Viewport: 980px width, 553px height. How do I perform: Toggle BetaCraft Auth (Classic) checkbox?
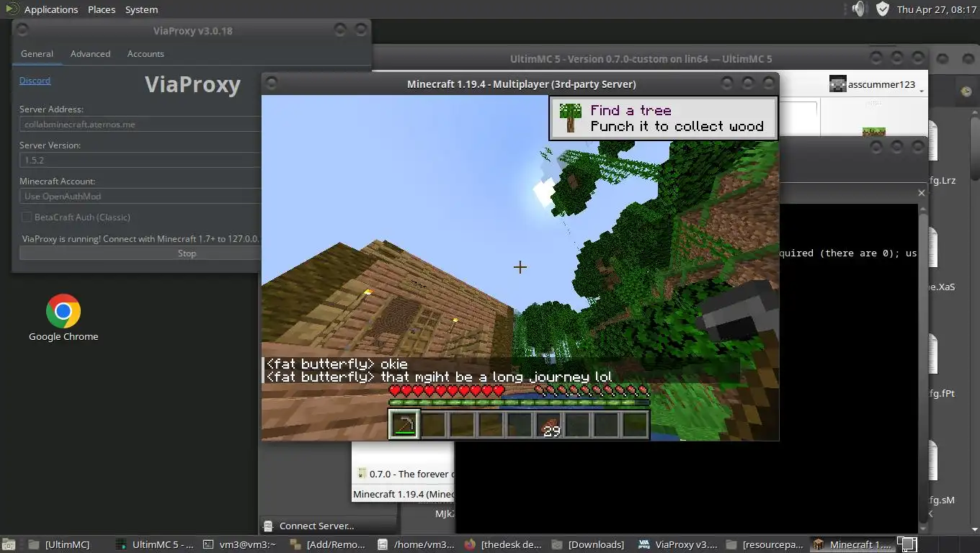pyautogui.click(x=26, y=217)
